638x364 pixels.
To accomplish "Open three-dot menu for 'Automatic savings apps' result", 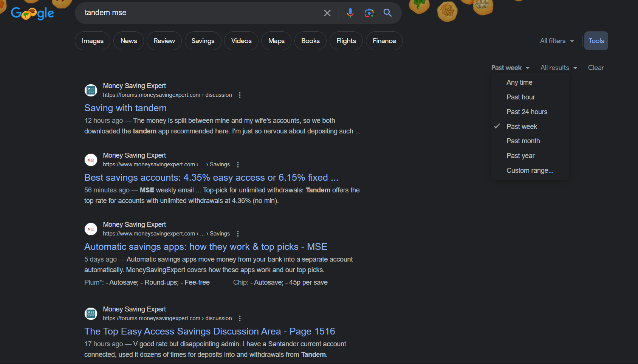I will pyautogui.click(x=238, y=234).
